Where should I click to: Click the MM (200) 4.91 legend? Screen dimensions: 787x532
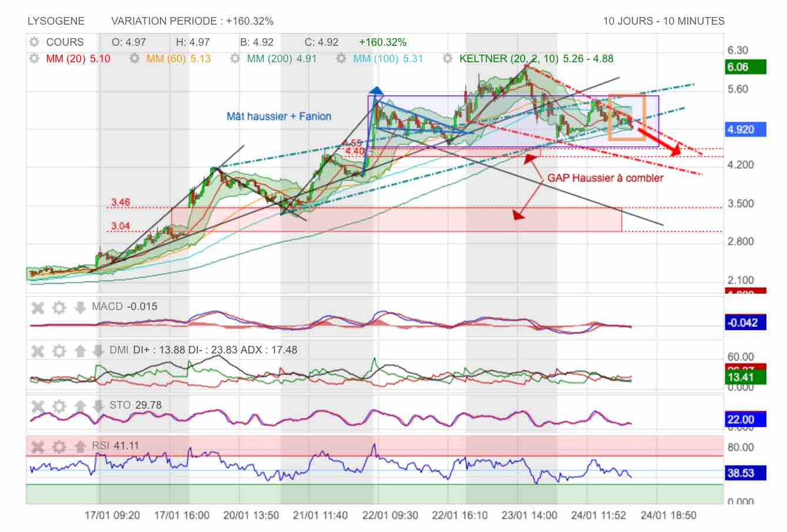click(282, 59)
